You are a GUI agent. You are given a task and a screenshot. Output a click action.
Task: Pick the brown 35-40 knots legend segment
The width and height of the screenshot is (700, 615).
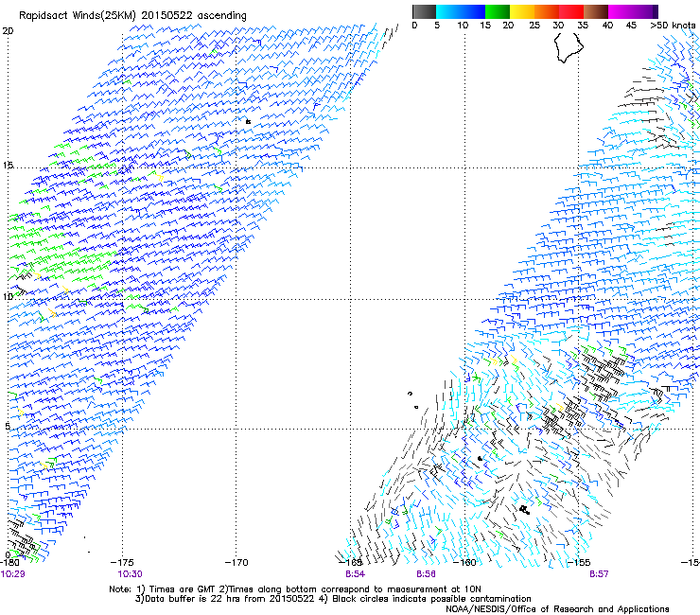(596, 11)
